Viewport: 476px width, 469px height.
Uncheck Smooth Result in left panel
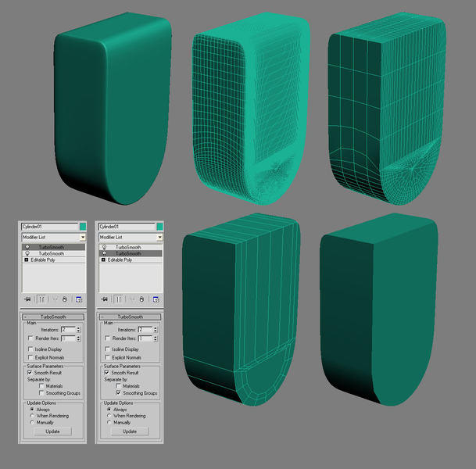pos(30,372)
